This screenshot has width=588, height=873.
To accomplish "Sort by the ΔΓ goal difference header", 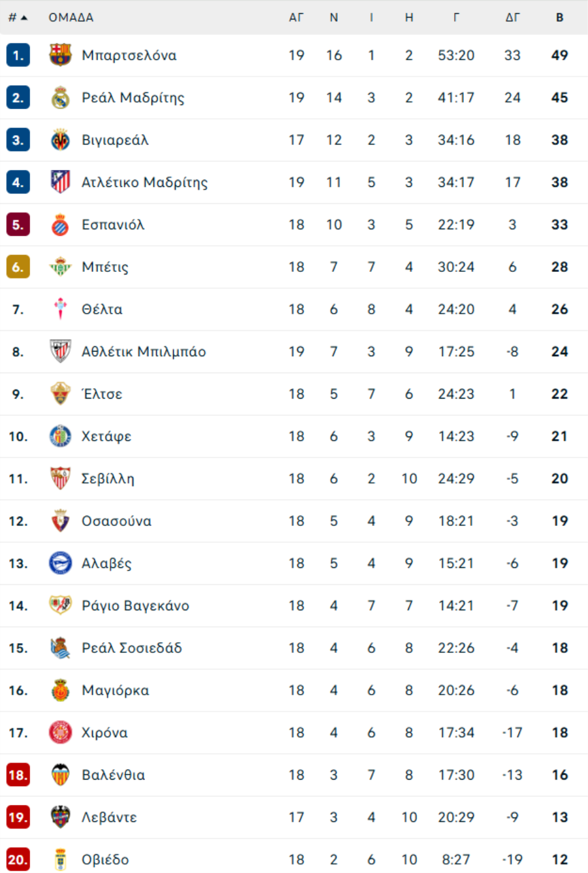I will coord(512,18).
